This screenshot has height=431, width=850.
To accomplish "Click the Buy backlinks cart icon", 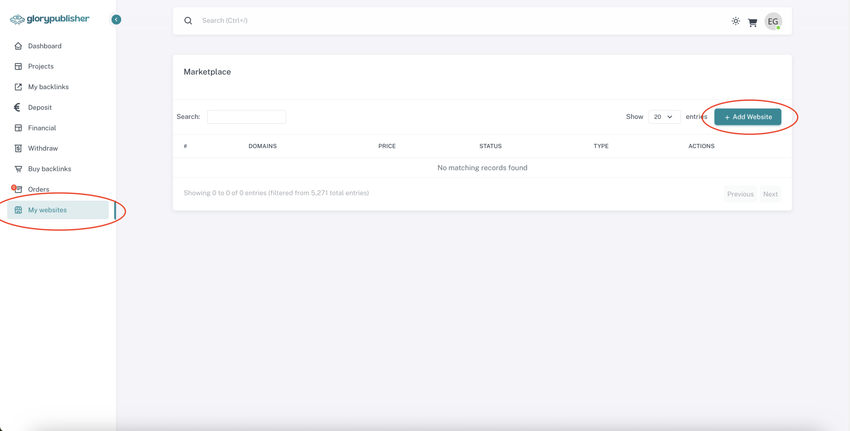I will pos(18,169).
